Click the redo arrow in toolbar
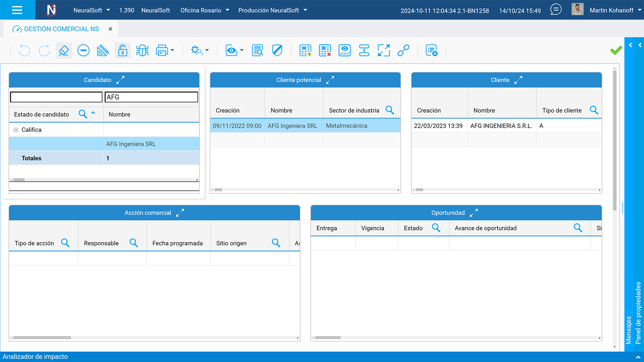The image size is (644, 362). click(44, 51)
